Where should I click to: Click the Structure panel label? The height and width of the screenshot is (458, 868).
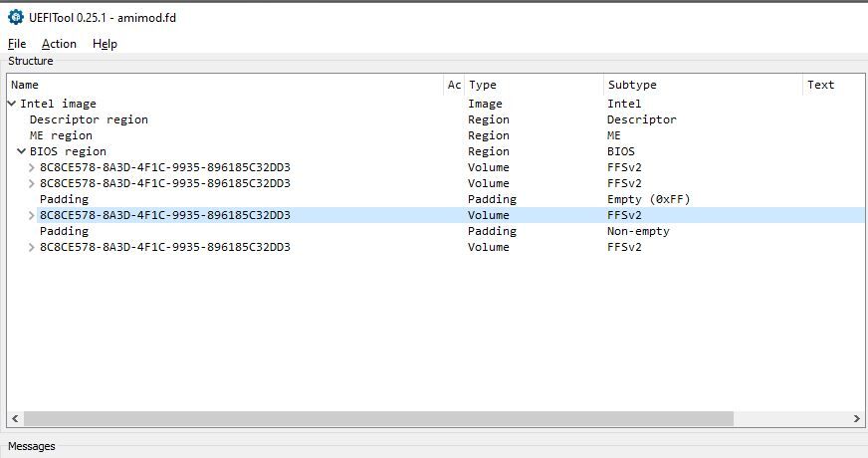[31, 61]
